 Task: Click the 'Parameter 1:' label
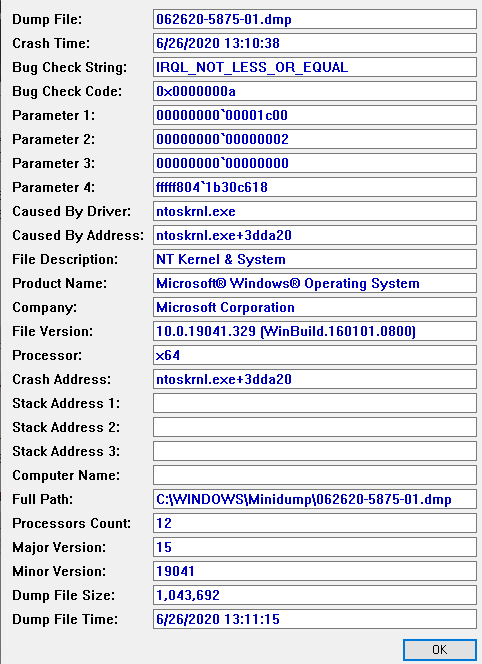pos(53,115)
